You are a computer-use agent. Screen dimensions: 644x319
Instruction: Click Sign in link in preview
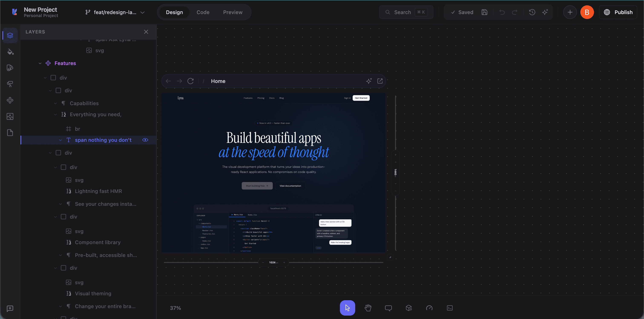tap(347, 98)
